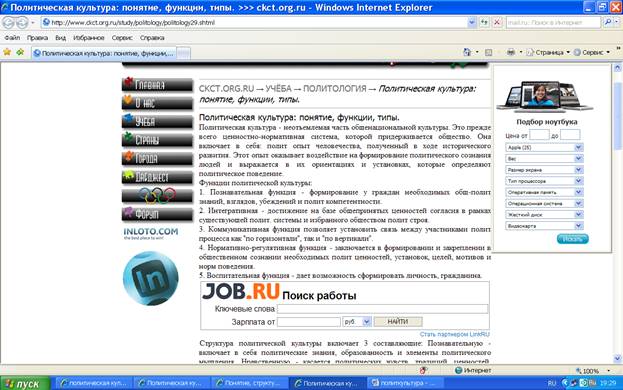The width and height of the screenshot is (623, 390).
Task: Open the руб. currency dropdown
Action: click(x=357, y=322)
